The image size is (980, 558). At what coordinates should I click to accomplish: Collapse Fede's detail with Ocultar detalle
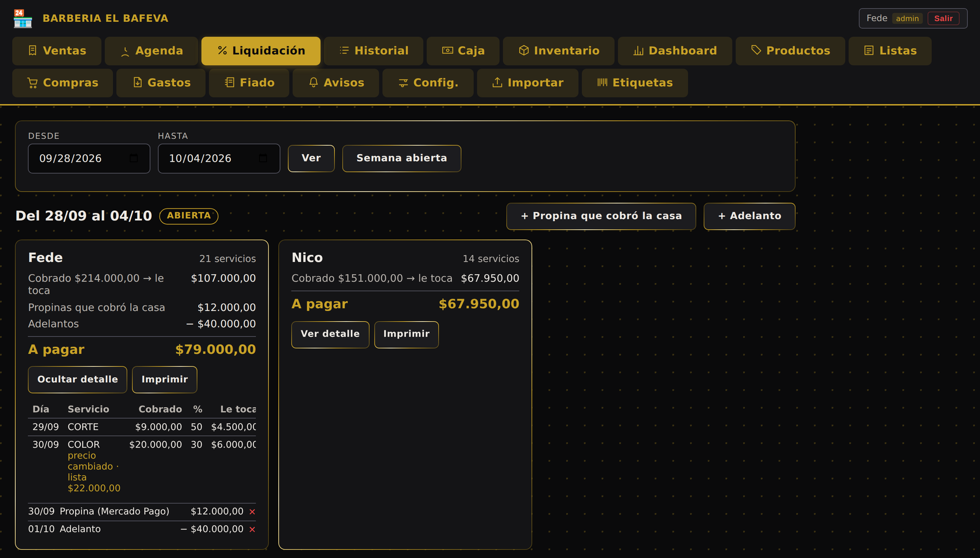pyautogui.click(x=77, y=379)
